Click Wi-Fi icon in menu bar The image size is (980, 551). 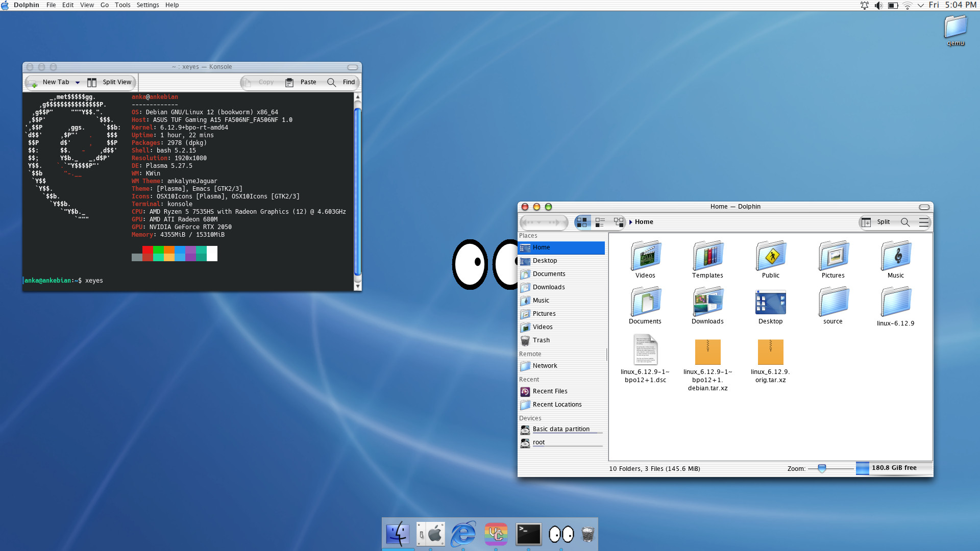[907, 5]
